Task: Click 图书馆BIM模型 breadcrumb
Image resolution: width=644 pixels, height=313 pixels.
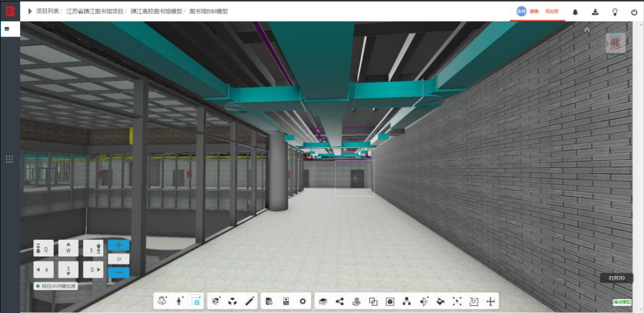Action: 209,12
